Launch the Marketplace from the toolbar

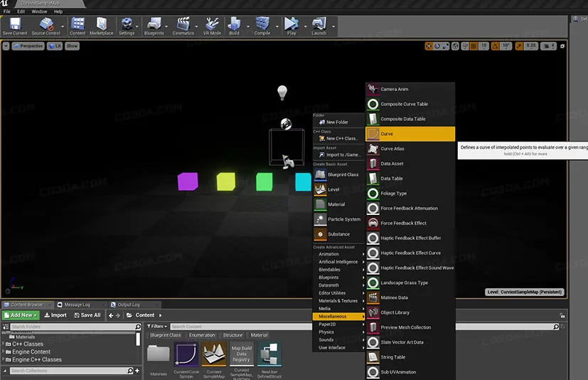[101, 26]
